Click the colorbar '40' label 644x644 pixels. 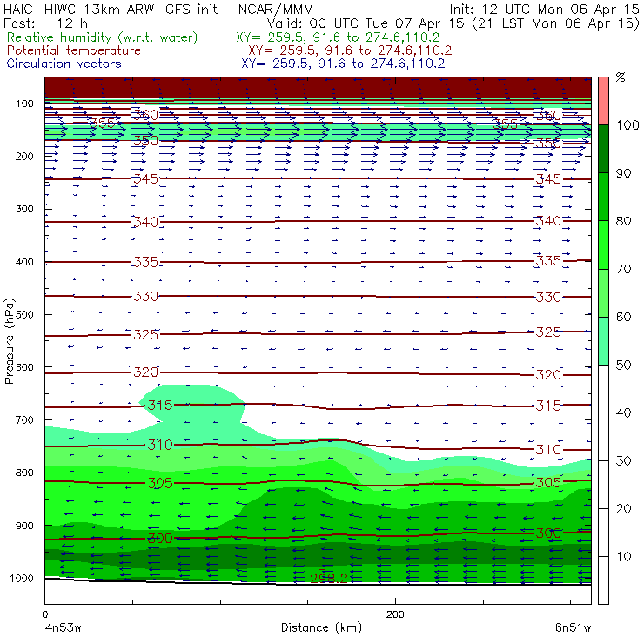click(623, 413)
